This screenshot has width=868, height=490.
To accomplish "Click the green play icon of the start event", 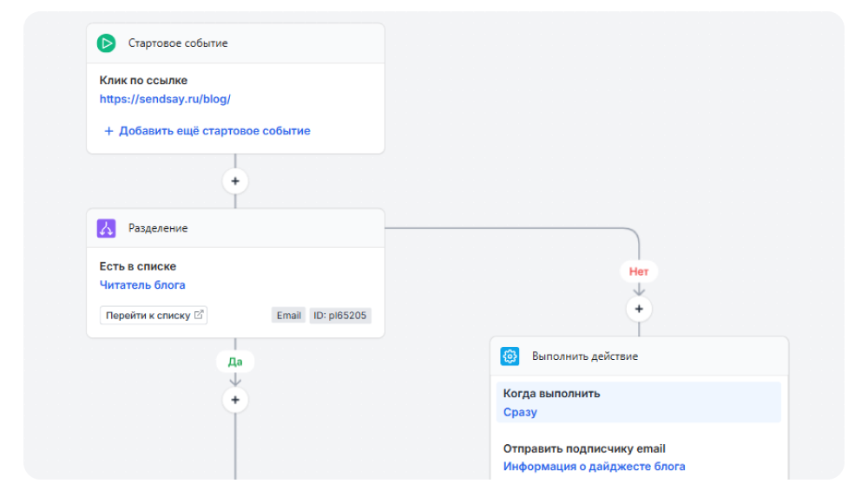I will pyautogui.click(x=106, y=43).
